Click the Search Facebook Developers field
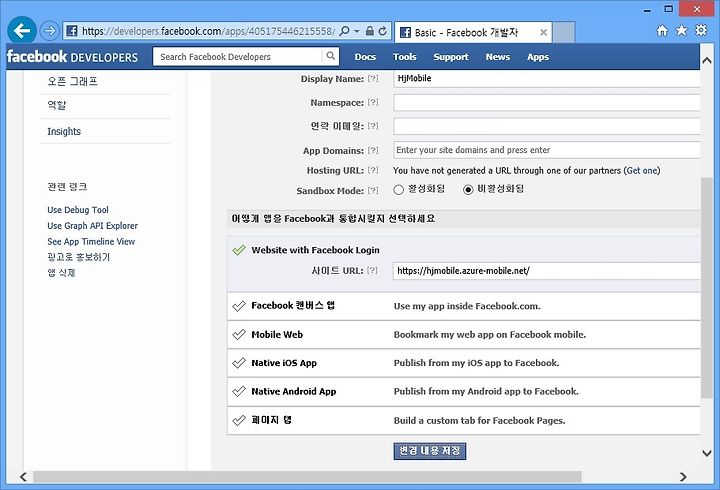The width and height of the screenshot is (720, 490). point(237,56)
